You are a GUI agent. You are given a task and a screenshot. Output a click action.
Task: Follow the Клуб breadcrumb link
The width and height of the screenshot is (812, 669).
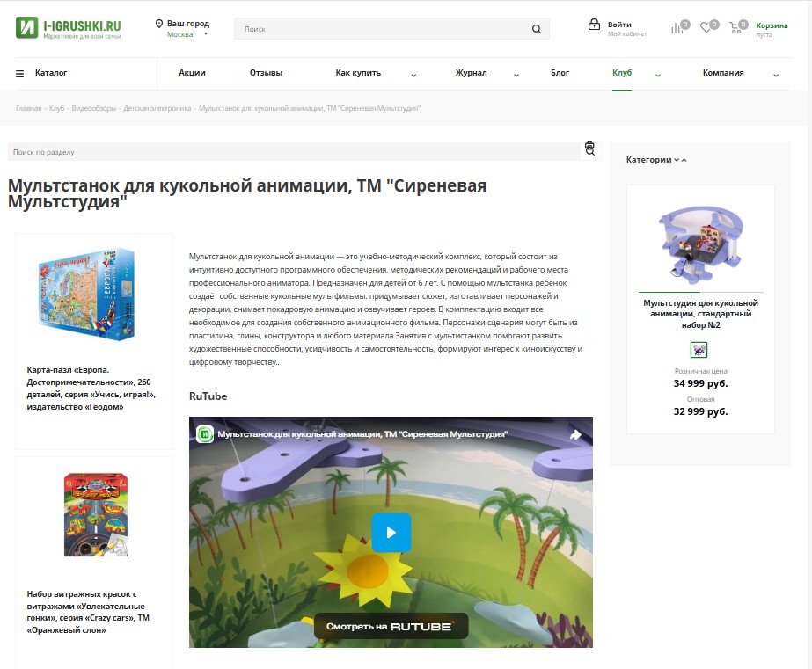pyautogui.click(x=57, y=108)
